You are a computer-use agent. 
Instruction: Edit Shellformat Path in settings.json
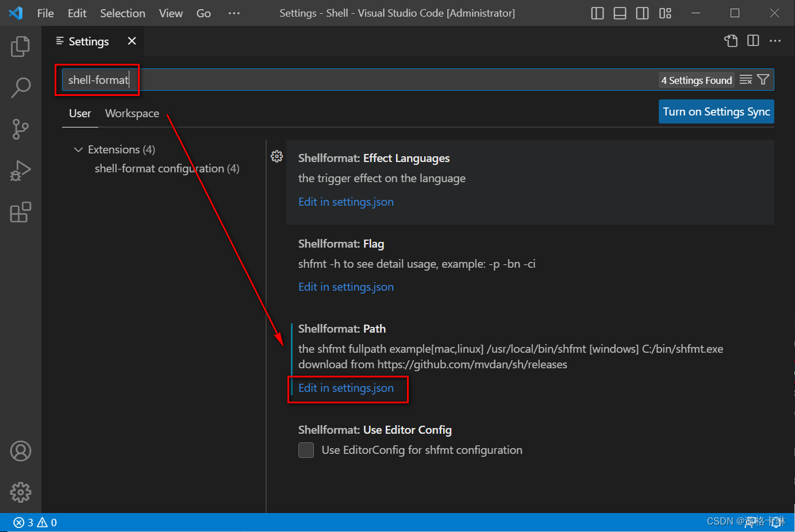tap(346, 388)
